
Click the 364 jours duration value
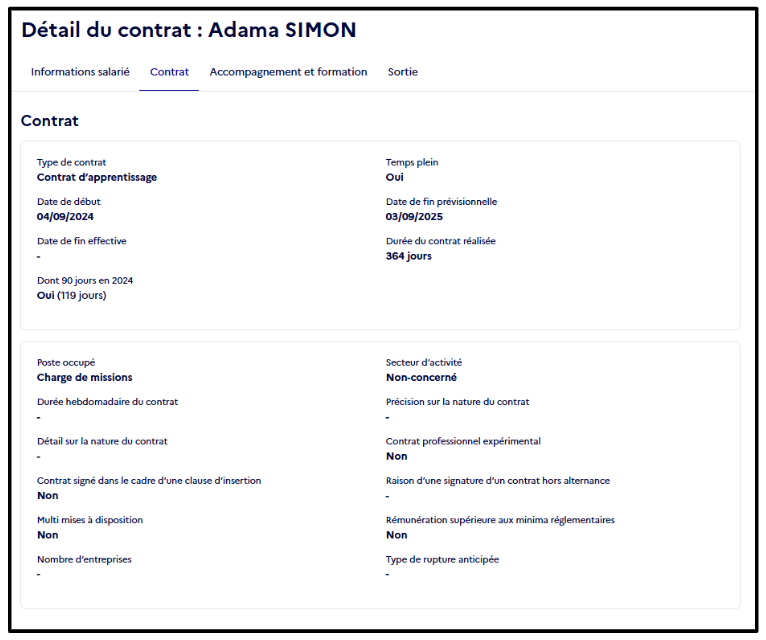(408, 256)
